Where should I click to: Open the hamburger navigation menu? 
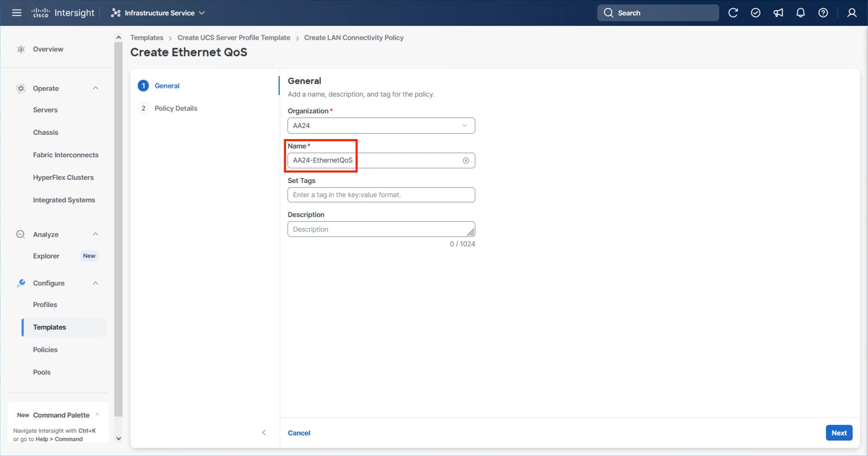[17, 13]
